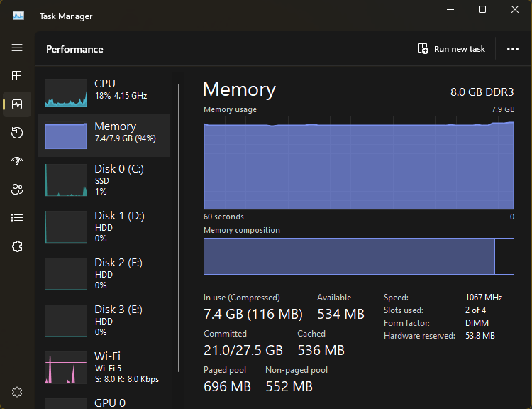The image size is (532, 409).
Task: Click the '18% 4.15 GHz' CPU stat
Action: click(121, 96)
